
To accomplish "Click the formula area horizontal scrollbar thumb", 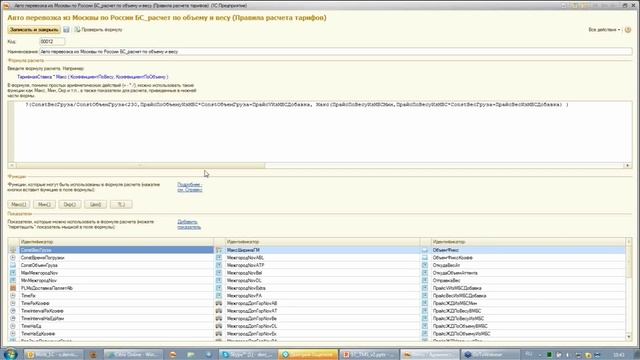I will (x=140, y=165).
